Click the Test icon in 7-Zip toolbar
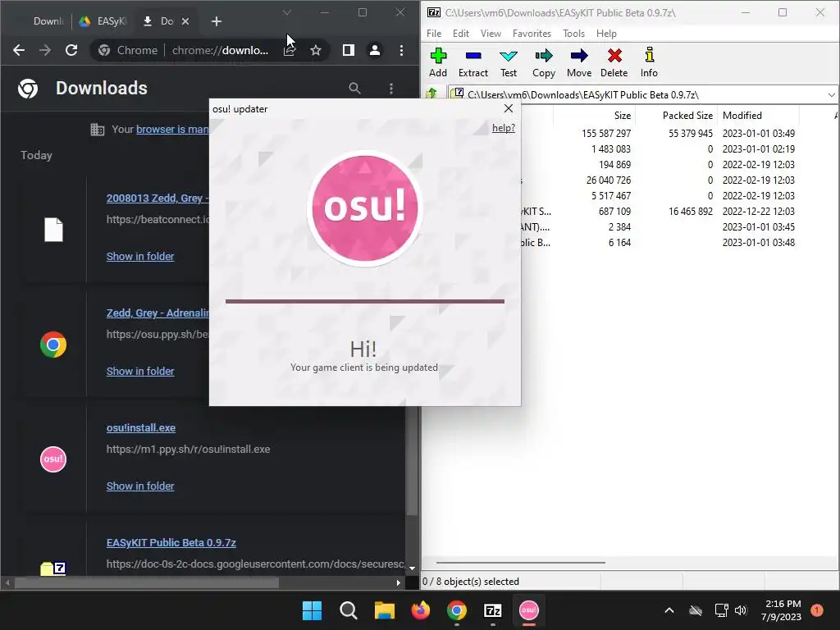Viewport: 840px width, 630px height. coord(509,62)
